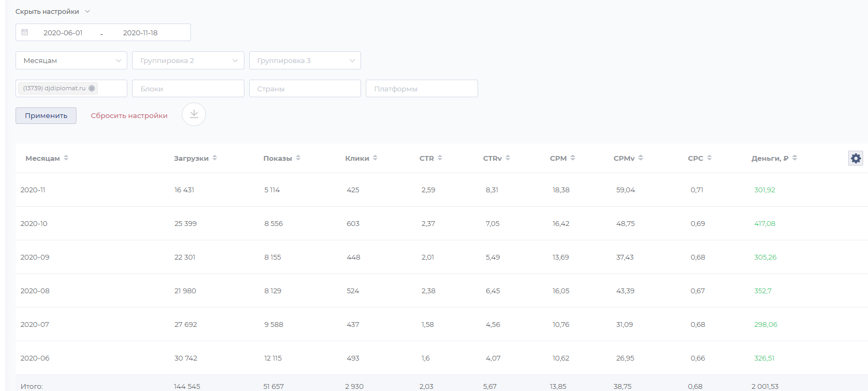Click the 12 115 показы cell

[x=273, y=358]
